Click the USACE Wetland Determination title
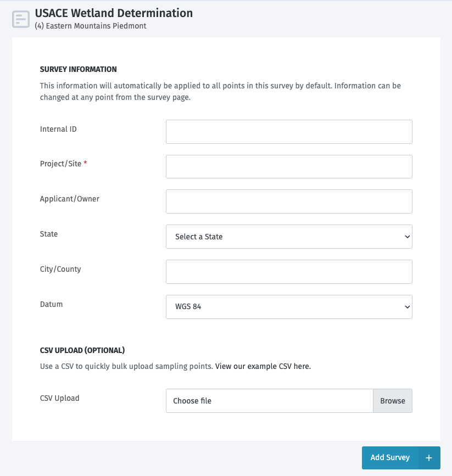 pos(114,13)
